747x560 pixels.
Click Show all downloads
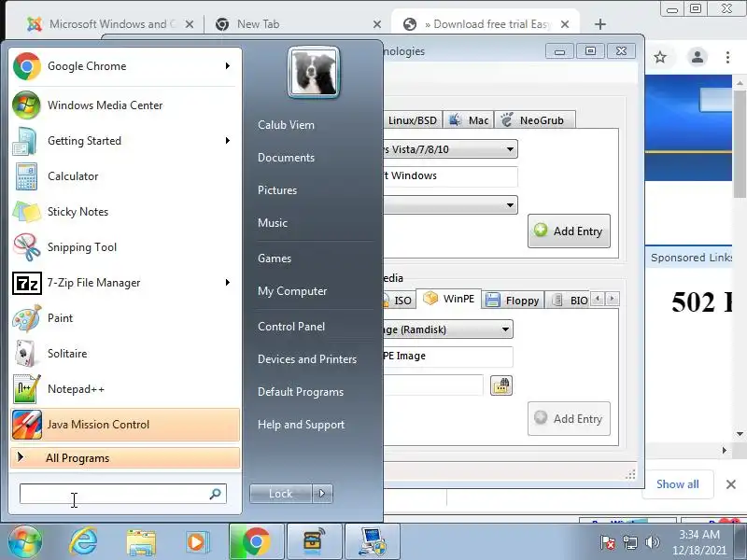pos(678,484)
